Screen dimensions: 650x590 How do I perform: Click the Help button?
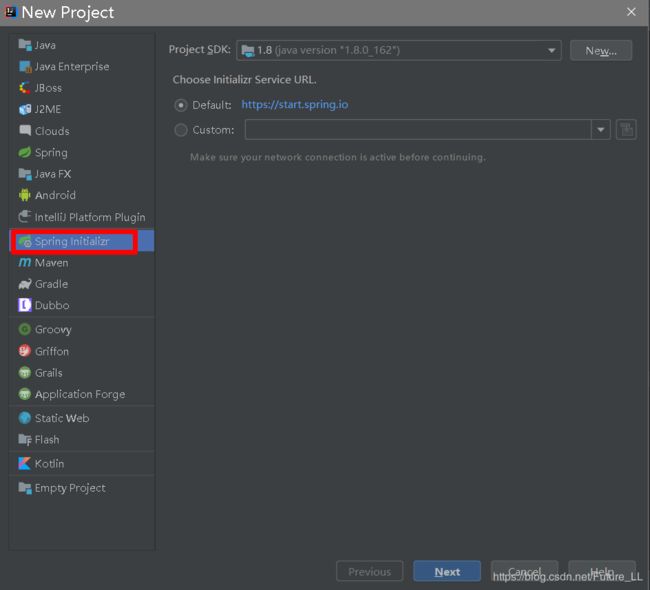[x=602, y=571]
